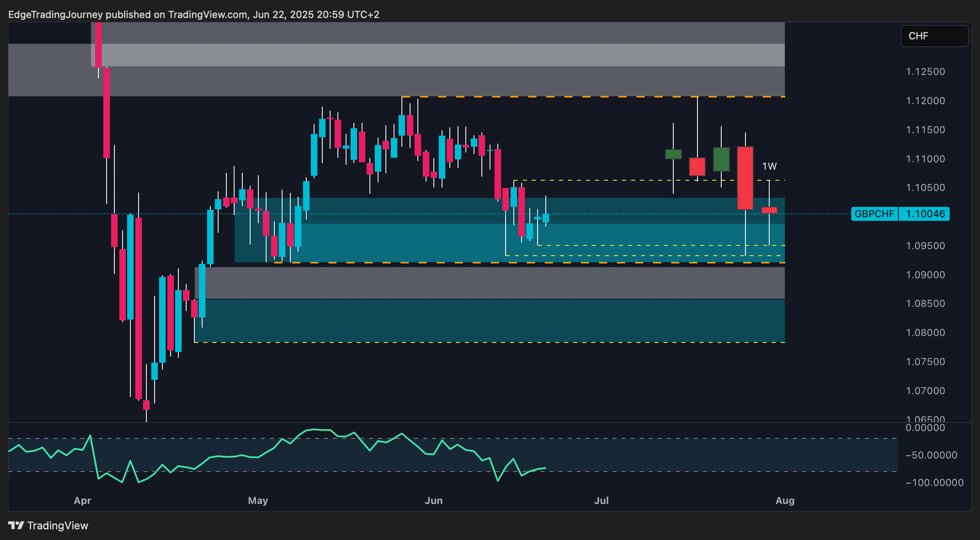
Task: Click the small red weekly candle near current price
Action: click(769, 210)
